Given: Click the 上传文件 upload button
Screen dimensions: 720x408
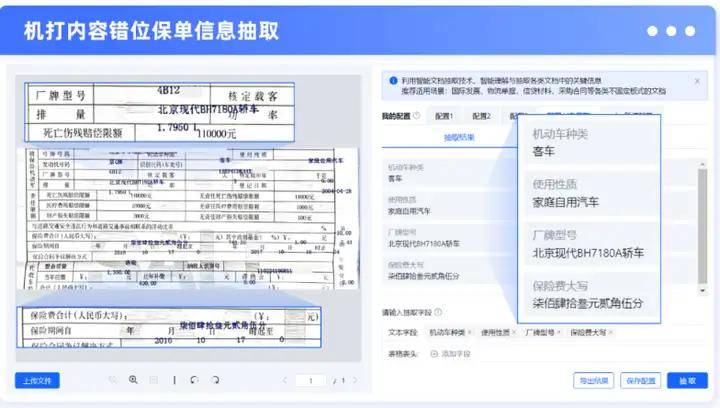Looking at the screenshot, I should [x=37, y=380].
